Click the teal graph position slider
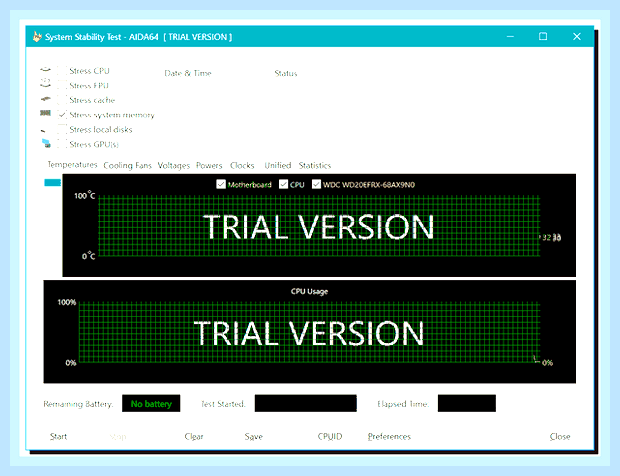The height and width of the screenshot is (476, 620). pos(53,182)
